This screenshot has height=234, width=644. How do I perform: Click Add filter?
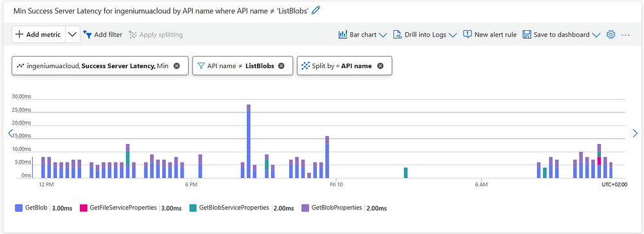(102, 35)
